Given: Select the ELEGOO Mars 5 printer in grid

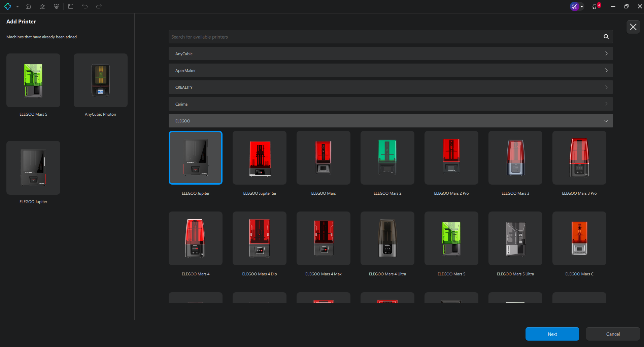Looking at the screenshot, I should click(451, 238).
